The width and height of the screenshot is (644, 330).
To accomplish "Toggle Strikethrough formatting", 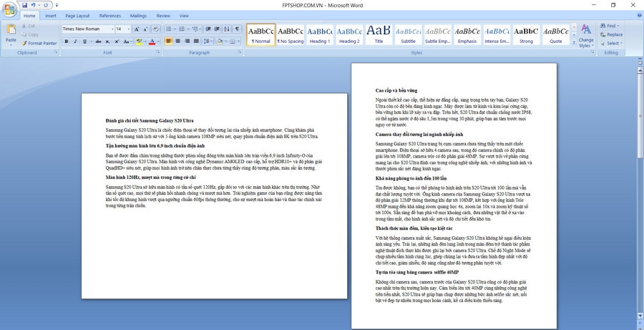I will (98, 42).
